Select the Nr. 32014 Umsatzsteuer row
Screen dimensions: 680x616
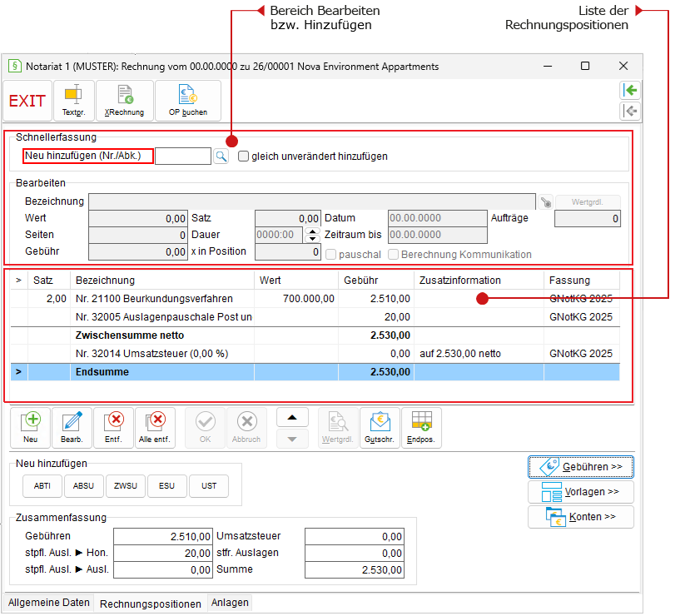click(x=315, y=354)
